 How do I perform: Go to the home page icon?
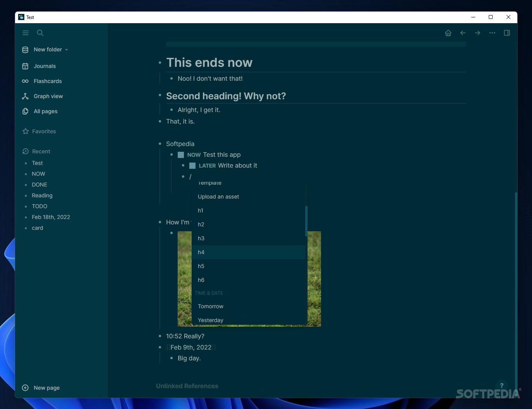coord(448,33)
